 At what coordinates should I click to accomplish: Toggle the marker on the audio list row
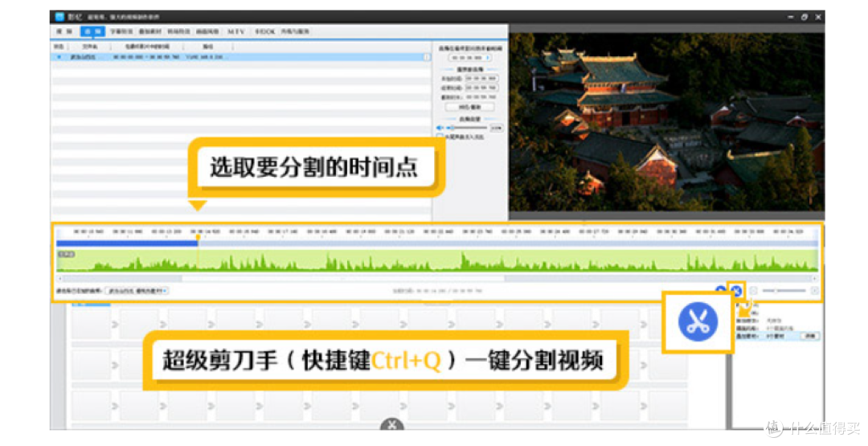tap(59, 57)
